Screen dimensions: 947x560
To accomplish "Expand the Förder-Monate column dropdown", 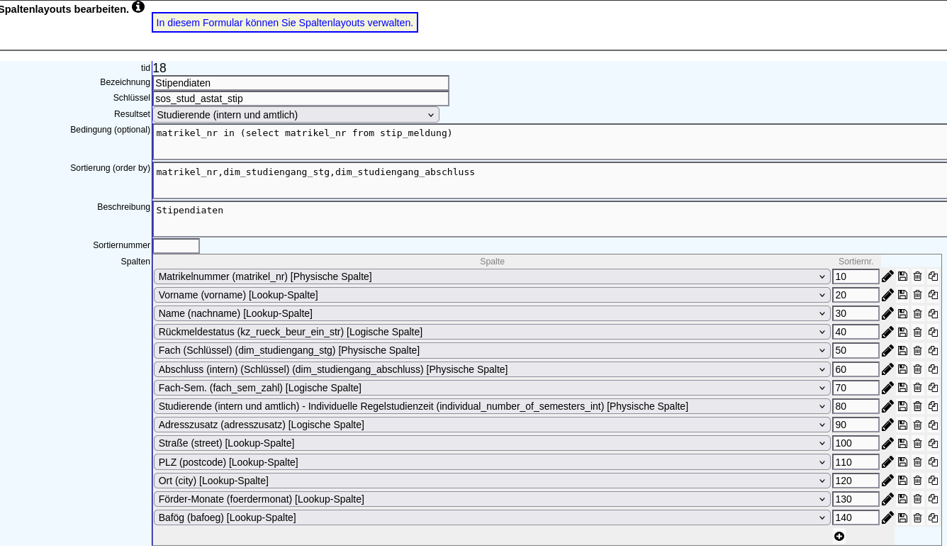I will (x=491, y=499).
